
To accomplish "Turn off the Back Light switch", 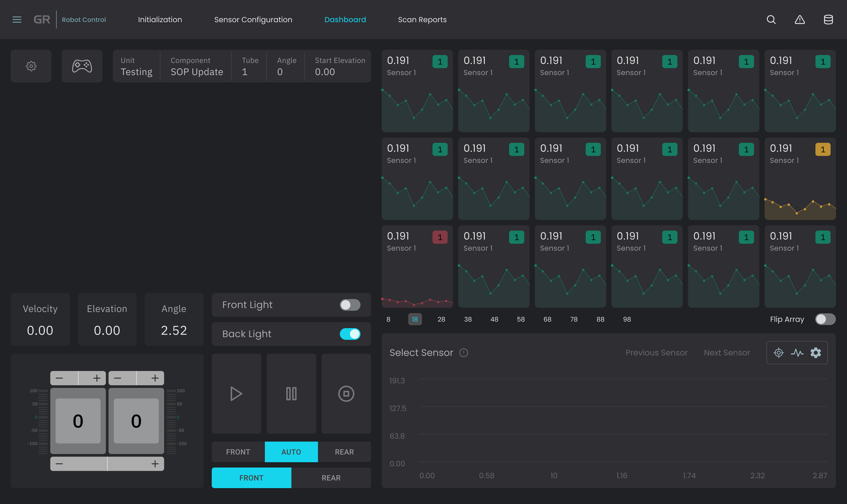I will click(x=350, y=334).
